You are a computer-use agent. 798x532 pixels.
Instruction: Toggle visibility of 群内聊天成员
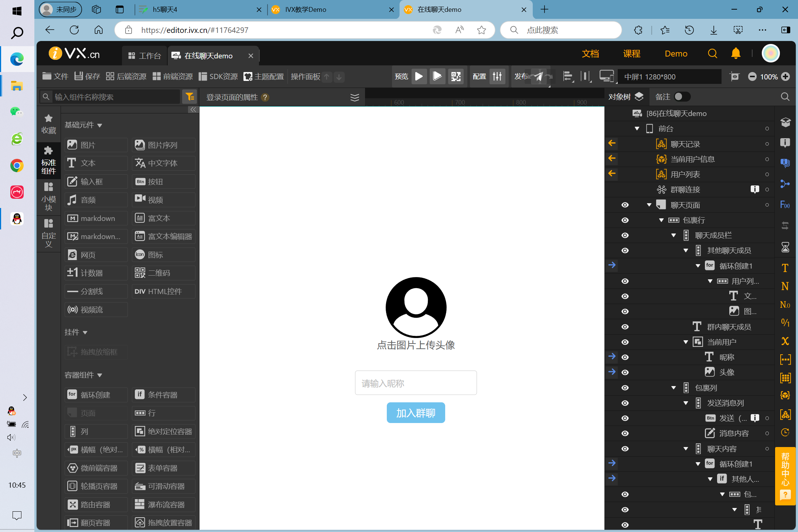(x=625, y=327)
